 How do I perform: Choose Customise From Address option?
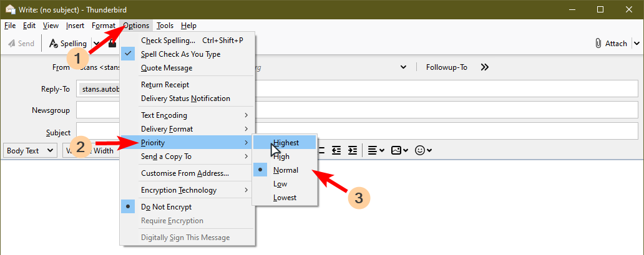coord(188,173)
